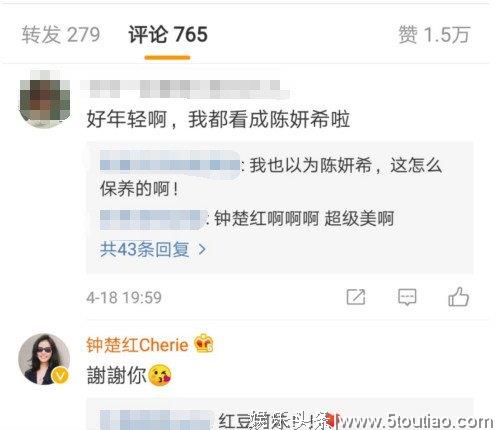Viewport: 501px width, 430px height.
Task: Tap the comment text 好年轻啊，我都看成陈妍希啦
Action: [x=218, y=119]
